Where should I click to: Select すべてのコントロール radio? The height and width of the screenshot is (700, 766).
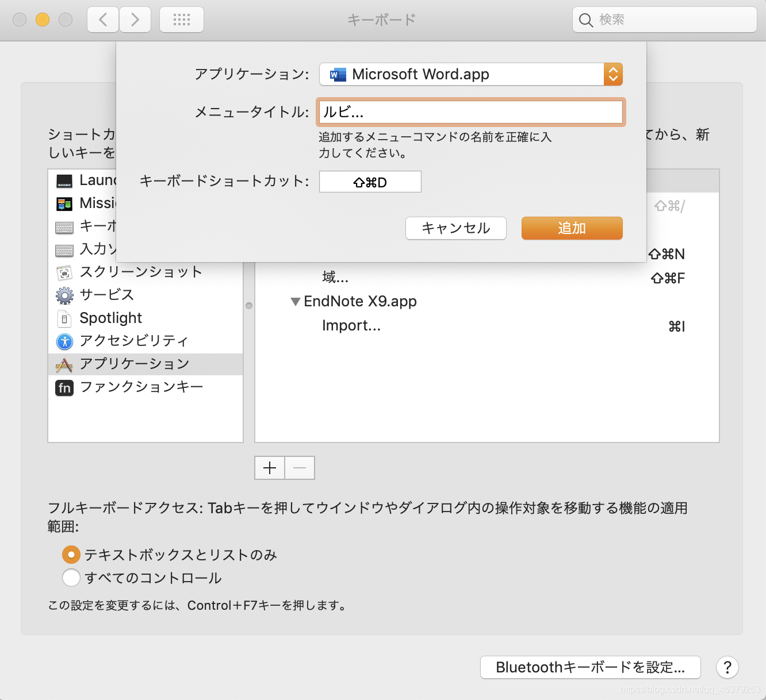pos(71,578)
